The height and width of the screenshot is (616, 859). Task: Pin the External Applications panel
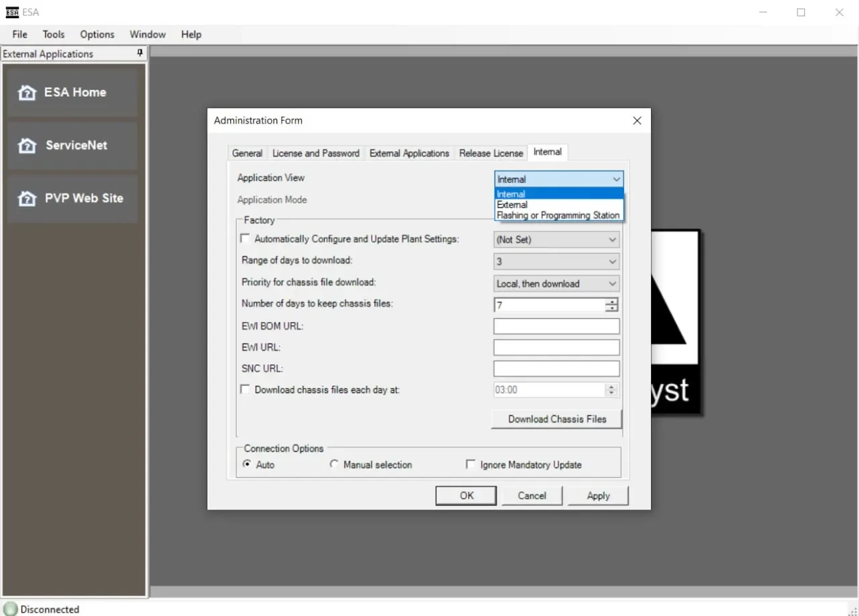140,53
